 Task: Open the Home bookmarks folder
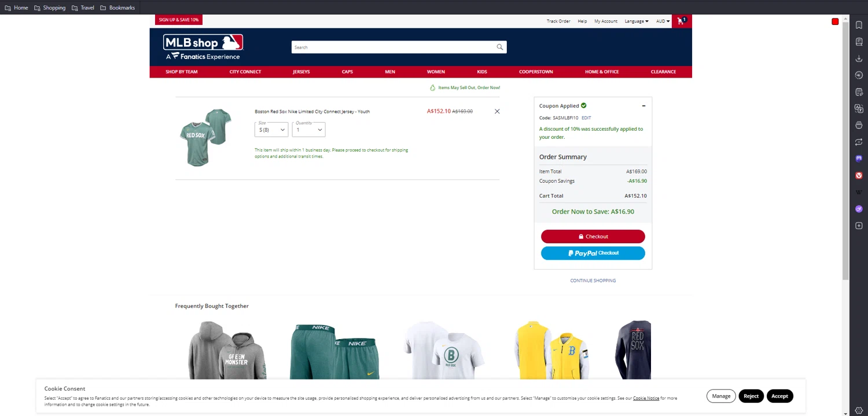[16, 8]
